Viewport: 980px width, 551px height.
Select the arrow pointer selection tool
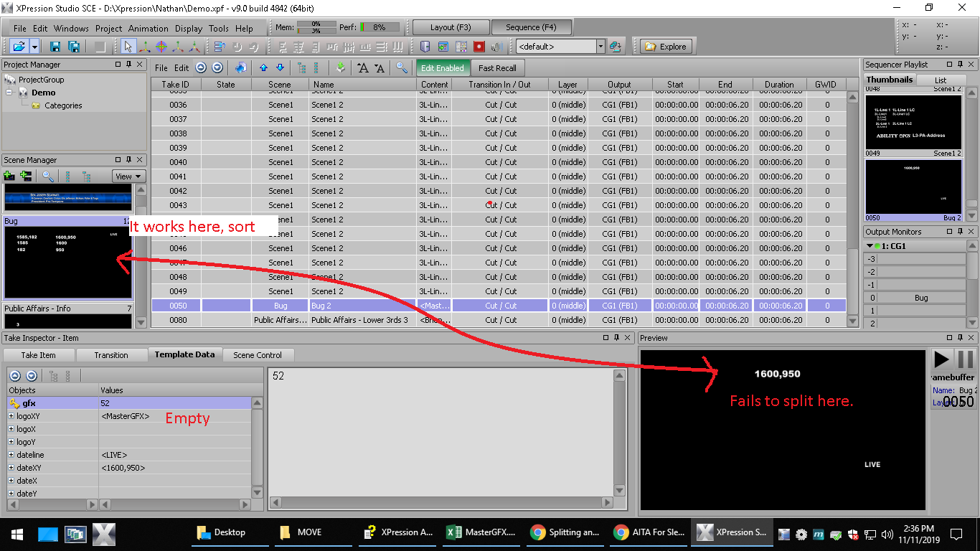click(128, 47)
